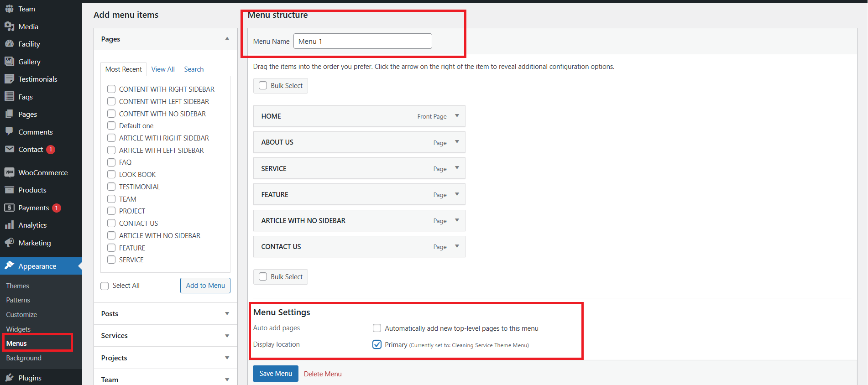Enable automatically add new top-level pages

(x=377, y=328)
